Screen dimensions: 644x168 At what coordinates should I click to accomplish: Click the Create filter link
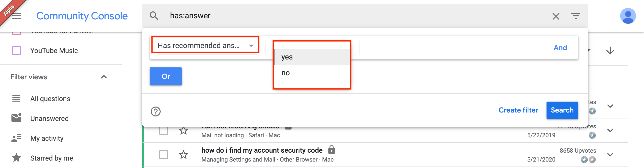(518, 110)
